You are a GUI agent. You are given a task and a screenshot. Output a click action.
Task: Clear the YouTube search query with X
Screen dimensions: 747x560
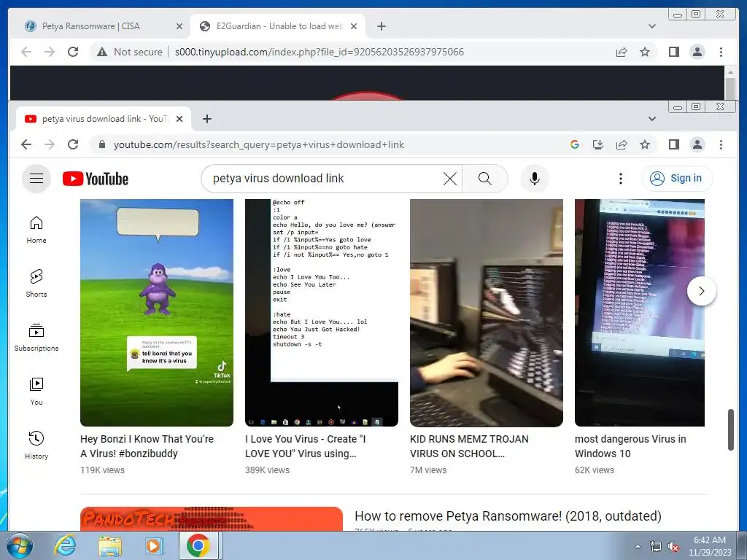point(449,179)
